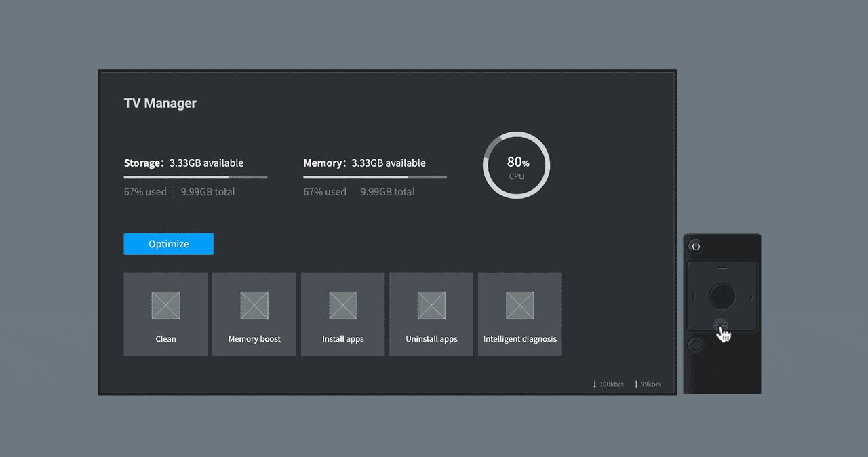The image size is (868, 457).
Task: Click the Intelligent diagnosis placeholder icon
Action: pos(520,305)
